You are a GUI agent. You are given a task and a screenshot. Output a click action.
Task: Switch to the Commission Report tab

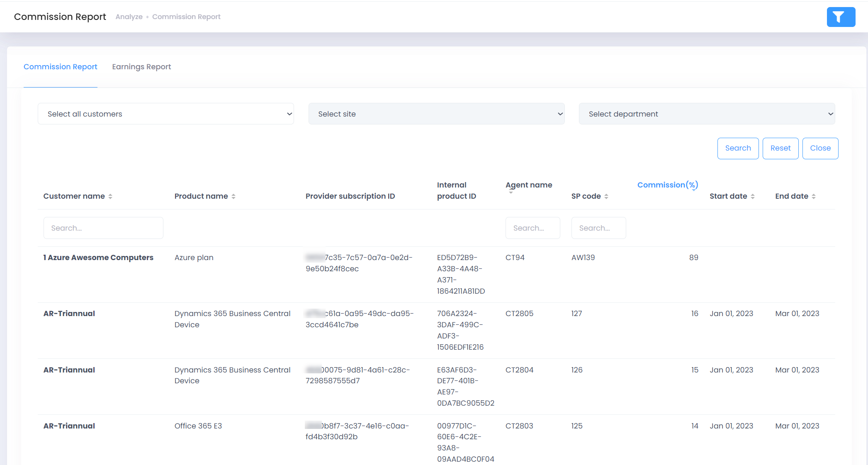pyautogui.click(x=61, y=67)
